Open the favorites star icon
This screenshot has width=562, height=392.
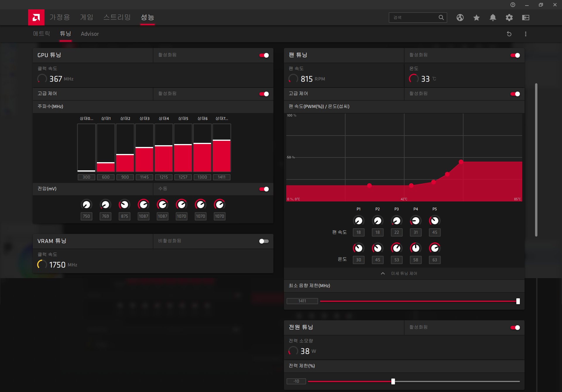point(476,18)
